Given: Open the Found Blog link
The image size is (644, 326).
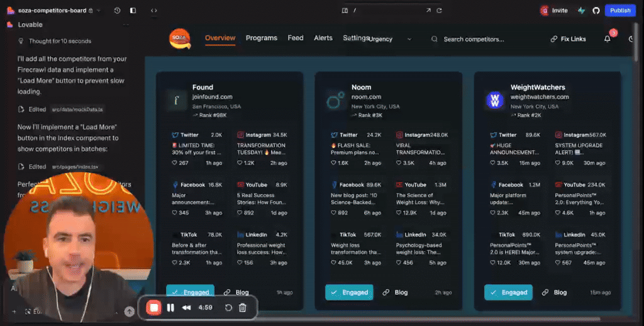Looking at the screenshot, I should 236,292.
